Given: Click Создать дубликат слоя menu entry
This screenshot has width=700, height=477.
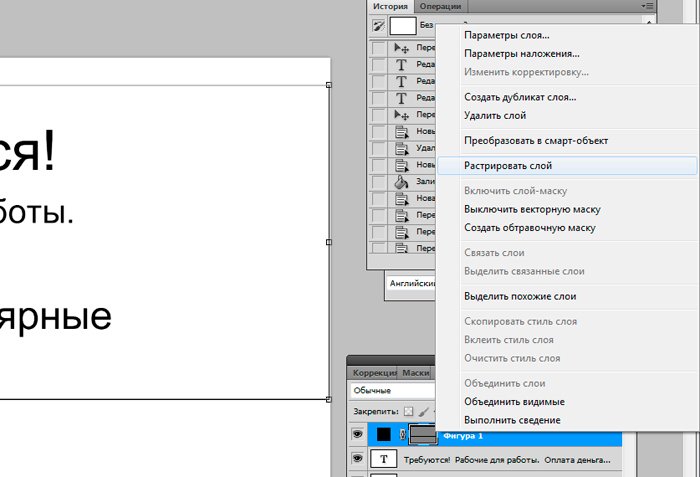Looking at the screenshot, I should (x=519, y=97).
